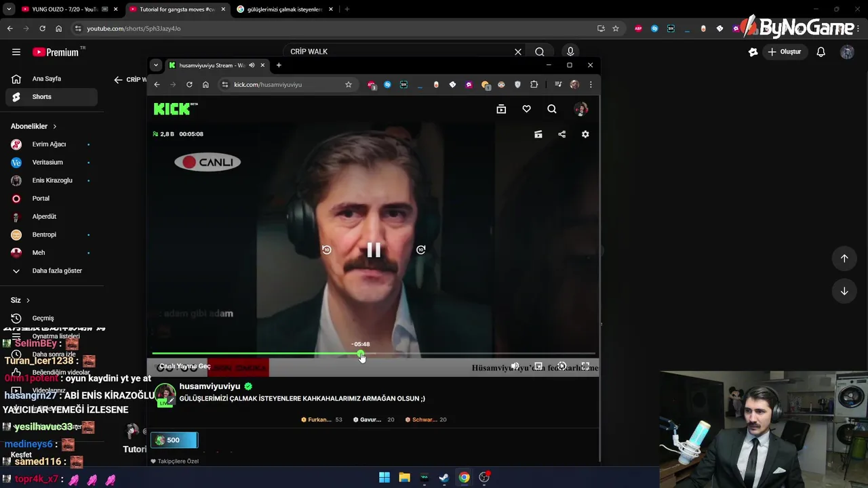Open Windows Start menu

(384, 478)
